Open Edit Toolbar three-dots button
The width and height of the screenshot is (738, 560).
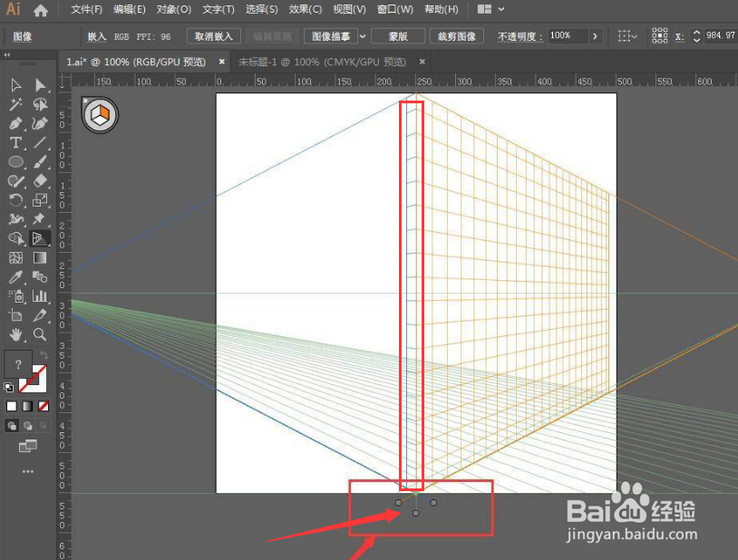tap(28, 471)
